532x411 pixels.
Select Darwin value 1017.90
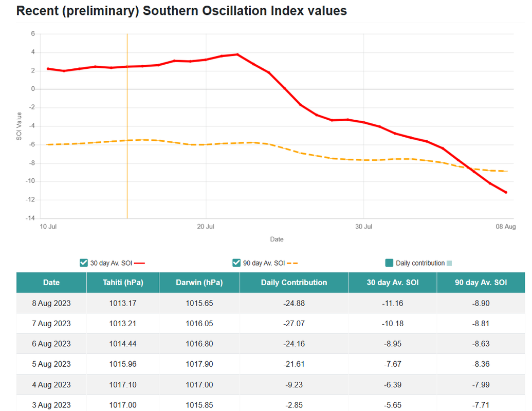click(199, 364)
